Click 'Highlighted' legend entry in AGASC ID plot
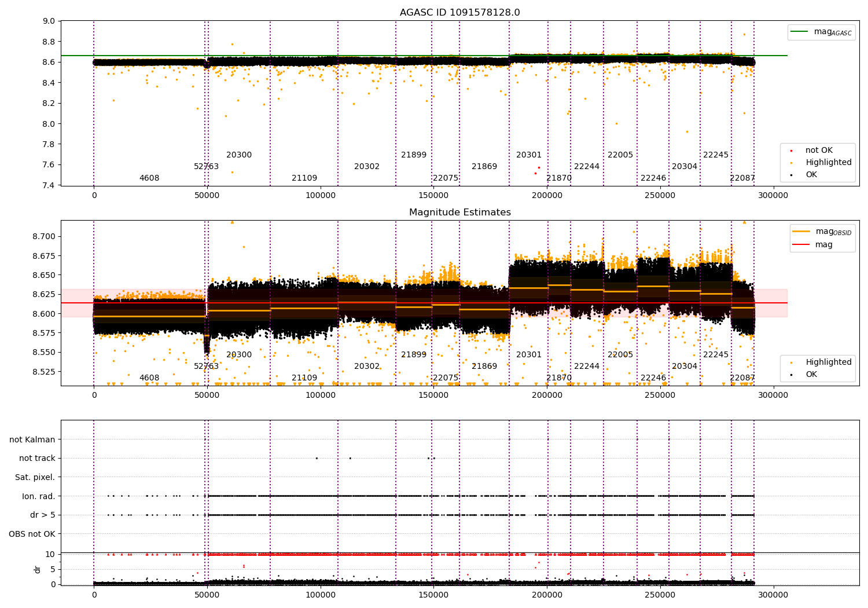Viewport: 868px width, 608px height. click(821, 162)
